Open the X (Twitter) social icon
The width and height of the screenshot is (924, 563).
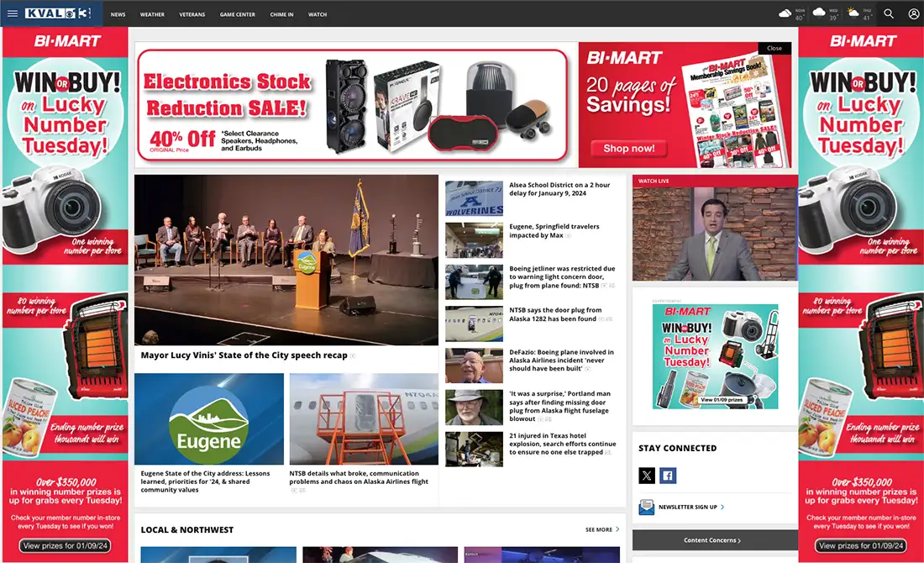[x=647, y=476]
